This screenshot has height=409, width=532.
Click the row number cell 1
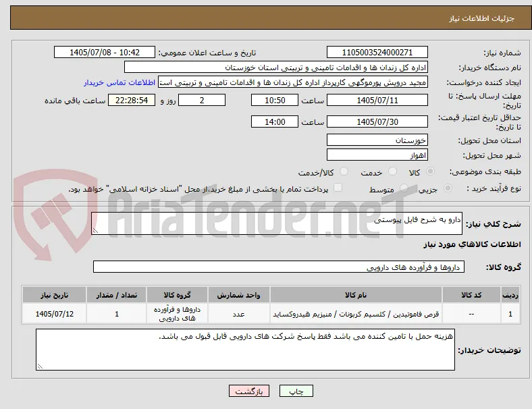[x=510, y=314]
